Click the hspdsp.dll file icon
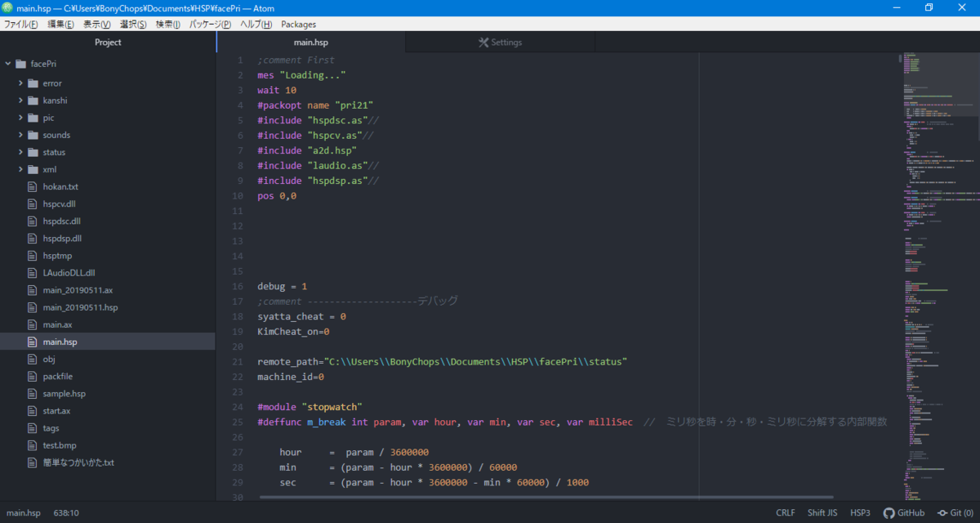This screenshot has height=523, width=980. pyautogui.click(x=33, y=238)
